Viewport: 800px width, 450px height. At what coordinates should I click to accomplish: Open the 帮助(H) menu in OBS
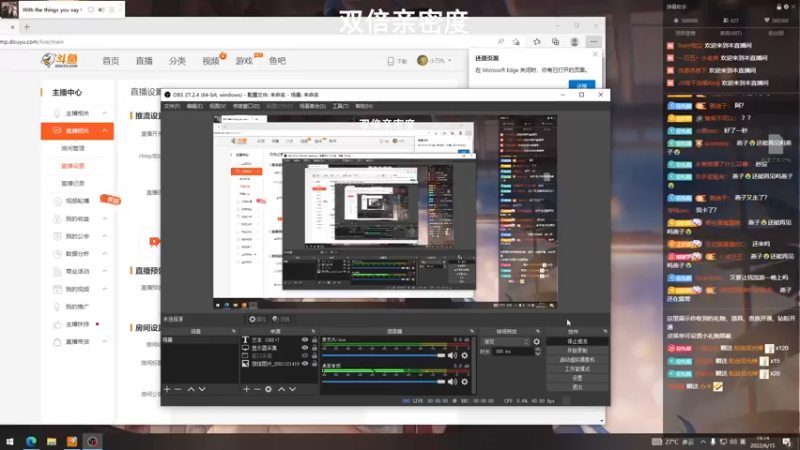tap(364, 106)
